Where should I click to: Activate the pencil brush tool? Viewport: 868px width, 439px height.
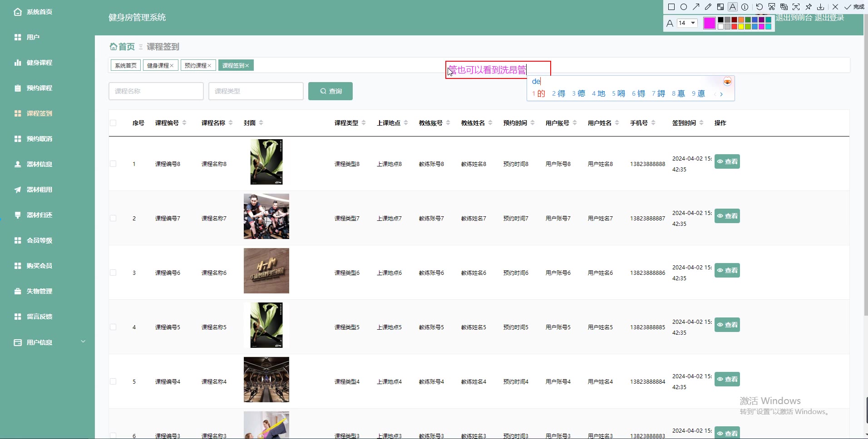[x=708, y=7]
